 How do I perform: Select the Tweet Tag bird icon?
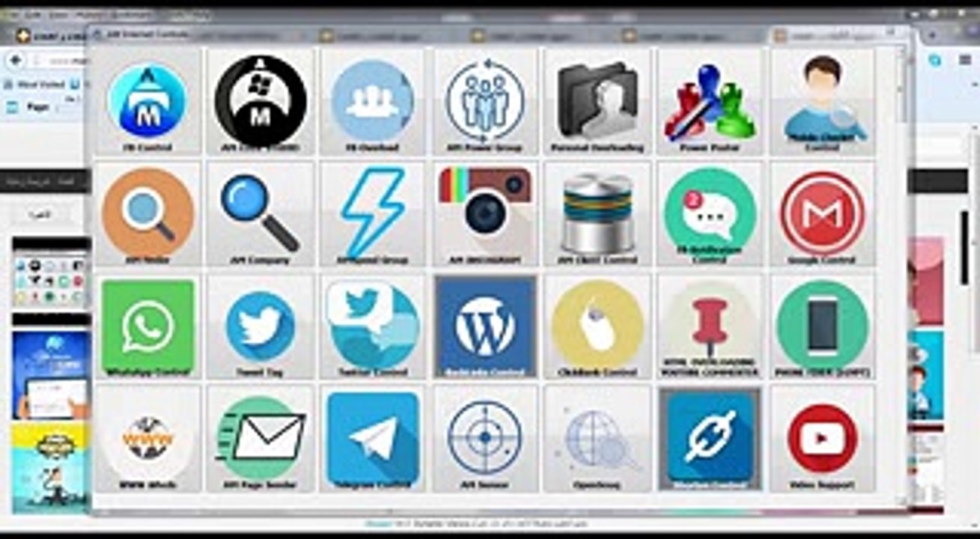click(260, 326)
